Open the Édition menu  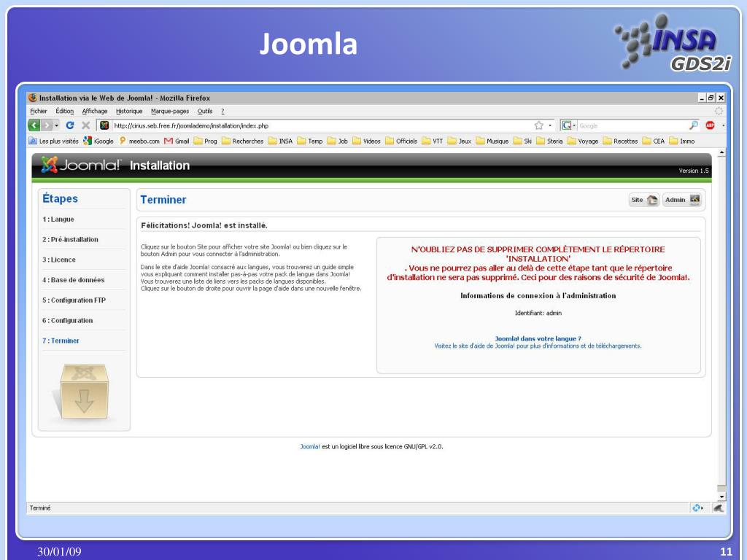coord(65,111)
